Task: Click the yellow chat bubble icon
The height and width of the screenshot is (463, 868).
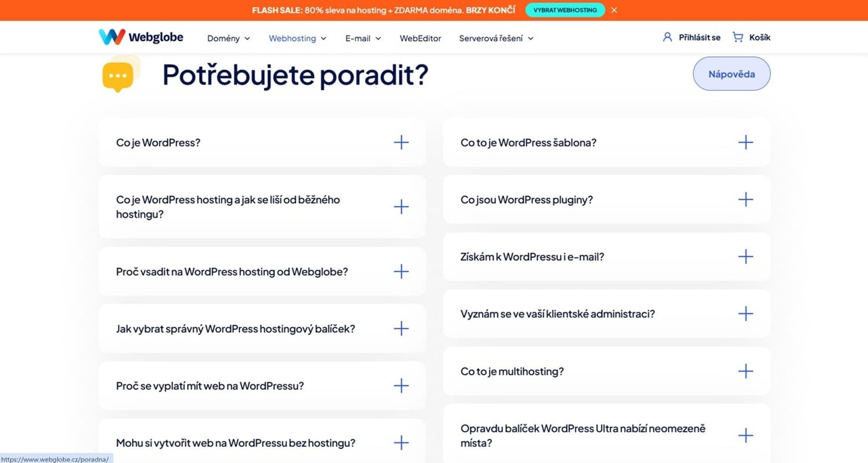Action: [x=120, y=74]
